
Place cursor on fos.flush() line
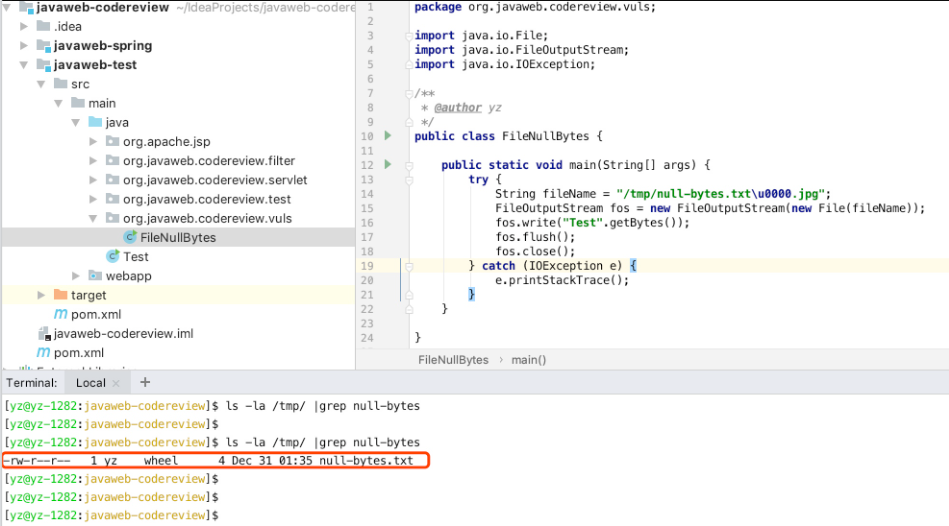click(535, 237)
